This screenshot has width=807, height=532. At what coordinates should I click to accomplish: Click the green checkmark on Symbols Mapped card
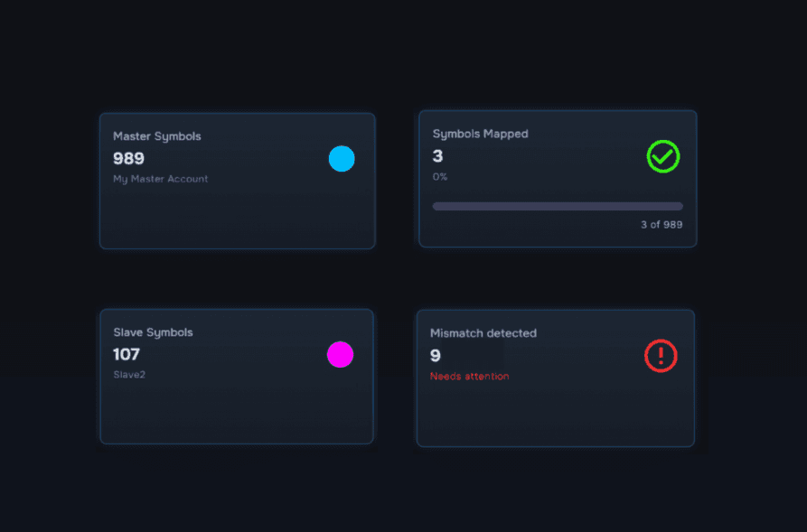(662, 156)
